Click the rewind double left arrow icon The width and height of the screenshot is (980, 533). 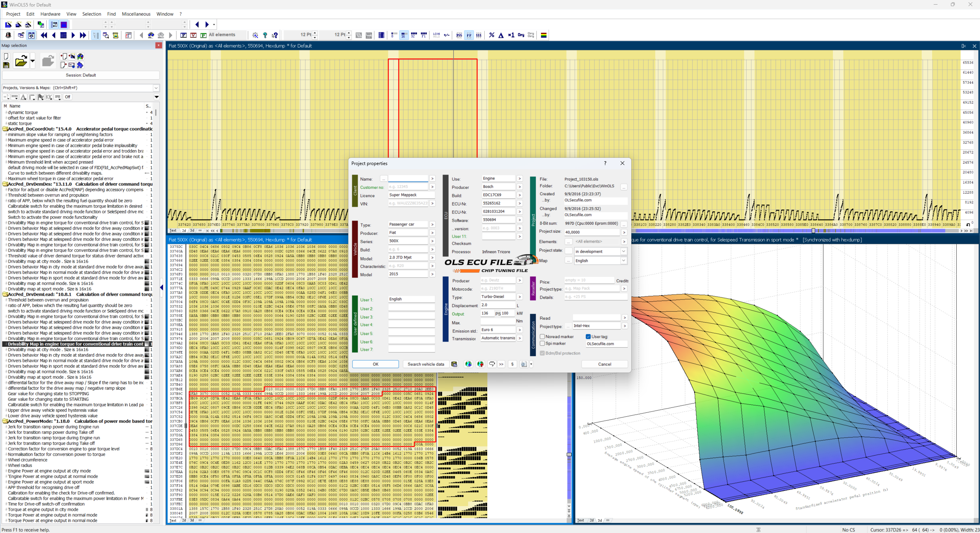(44, 35)
